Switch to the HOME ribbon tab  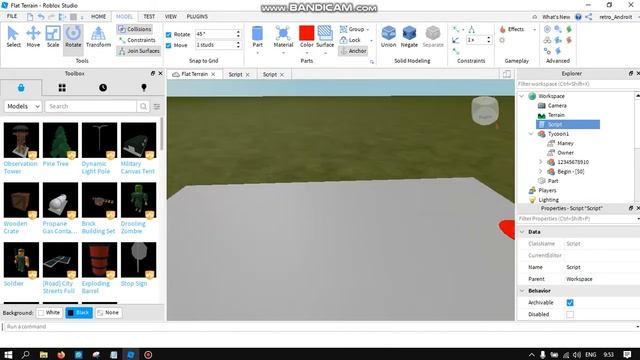[x=98, y=16]
